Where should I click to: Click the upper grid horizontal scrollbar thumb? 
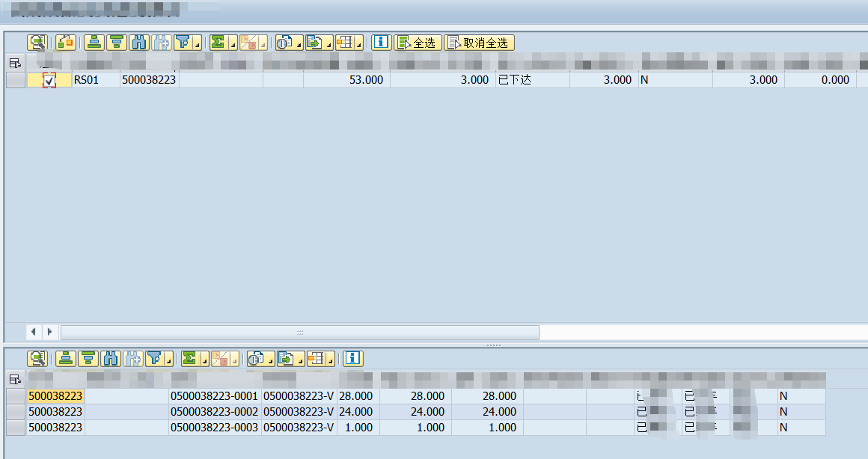tap(300, 333)
